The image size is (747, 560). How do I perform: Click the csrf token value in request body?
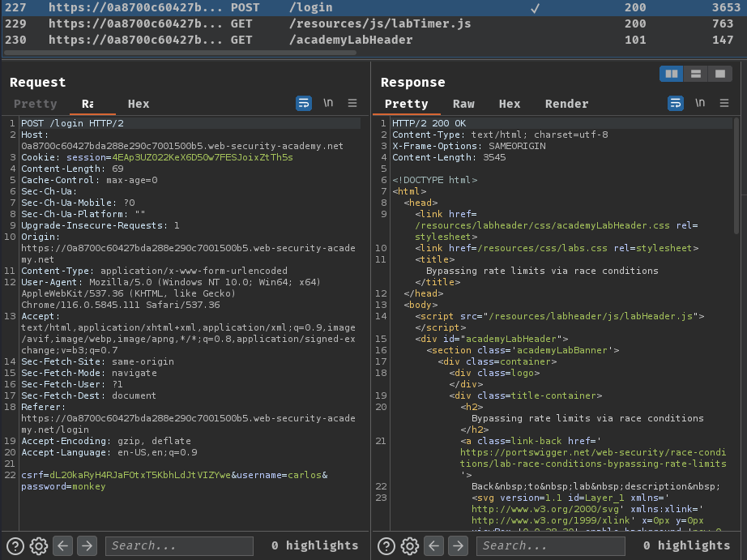tap(140, 475)
